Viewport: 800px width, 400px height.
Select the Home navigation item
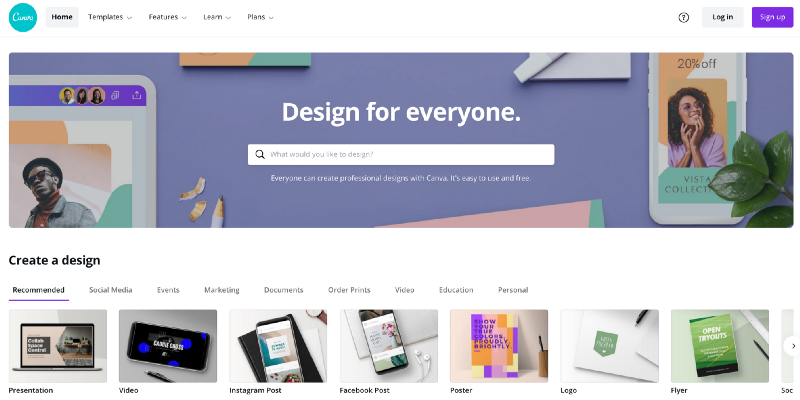click(x=62, y=17)
